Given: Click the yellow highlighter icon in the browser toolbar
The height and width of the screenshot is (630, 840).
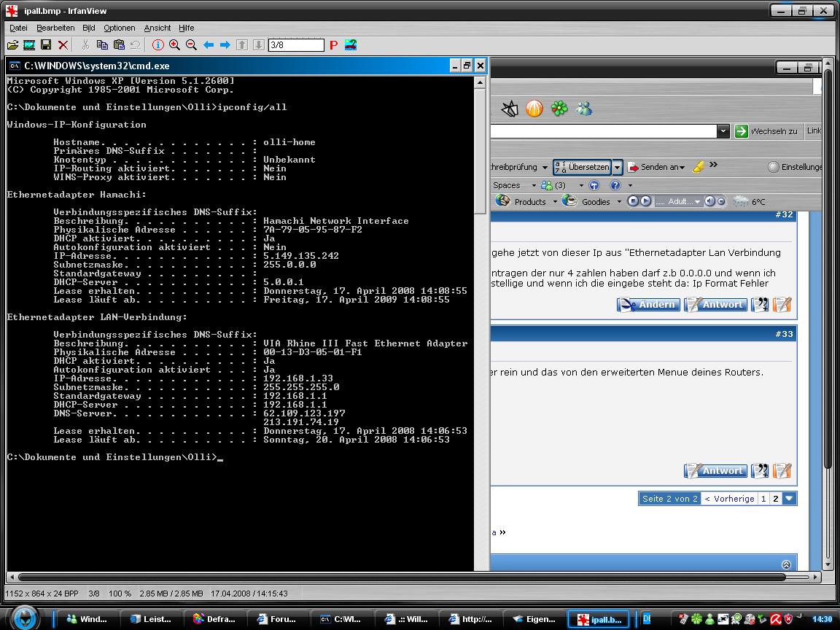Looking at the screenshot, I should 699,167.
